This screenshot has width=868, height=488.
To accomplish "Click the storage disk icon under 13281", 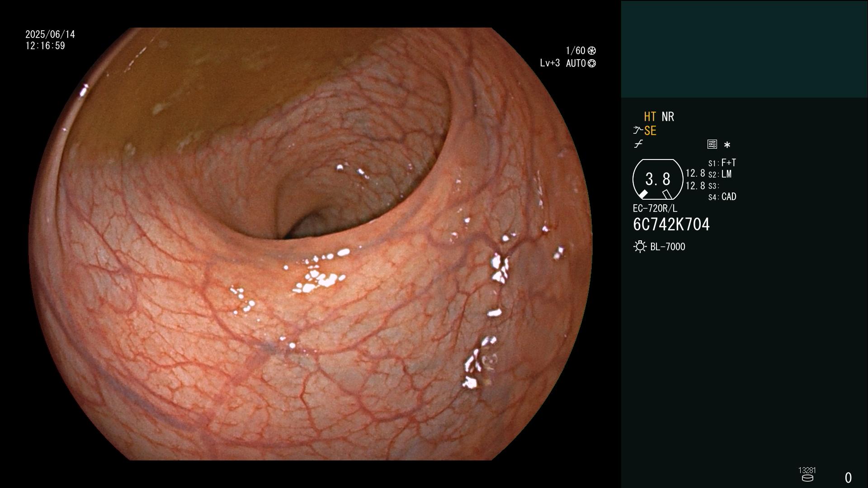I will 807,478.
